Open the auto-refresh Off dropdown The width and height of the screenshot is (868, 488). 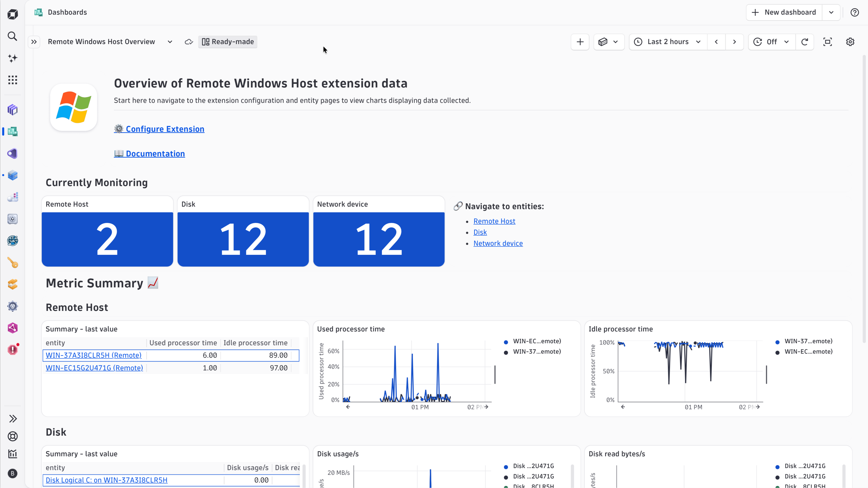point(772,42)
